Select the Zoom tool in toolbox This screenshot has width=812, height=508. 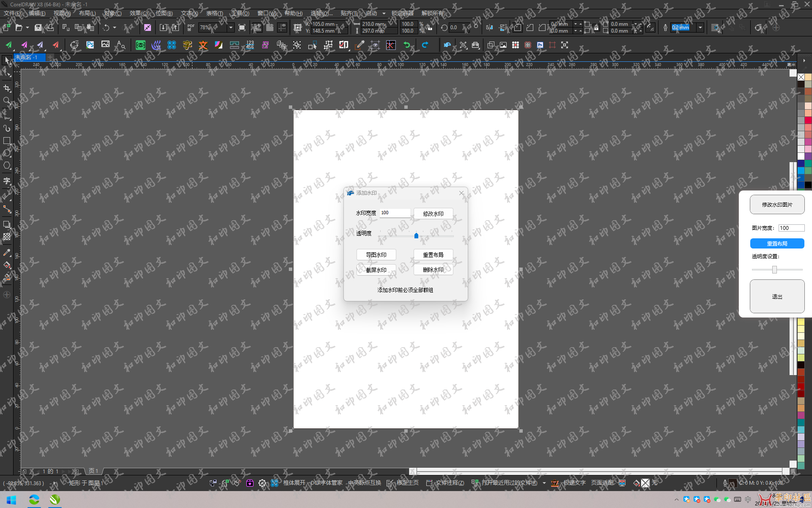click(7, 101)
